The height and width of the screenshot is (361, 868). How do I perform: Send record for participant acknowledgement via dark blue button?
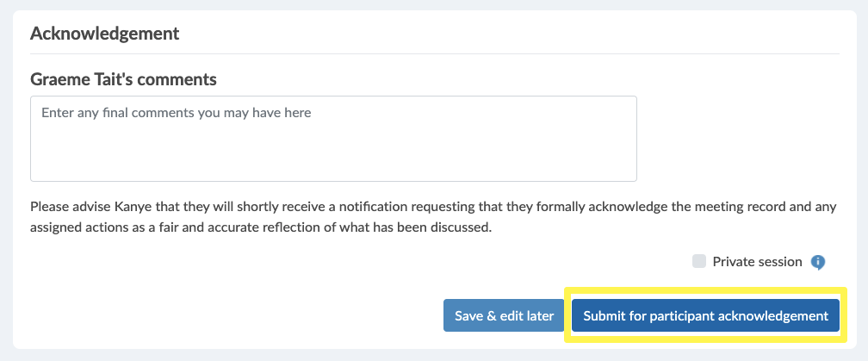(x=706, y=315)
